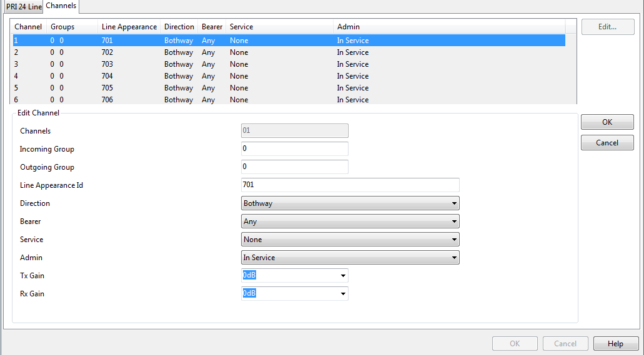This screenshot has width=644, height=355.
Task: Select channel 3 row with line 703
Action: [x=288, y=64]
